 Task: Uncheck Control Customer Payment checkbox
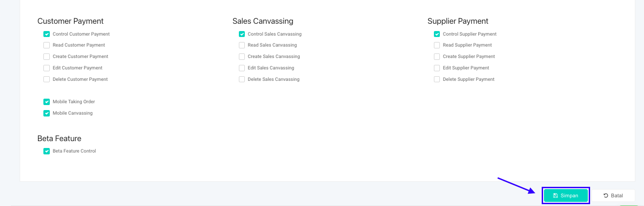47,34
